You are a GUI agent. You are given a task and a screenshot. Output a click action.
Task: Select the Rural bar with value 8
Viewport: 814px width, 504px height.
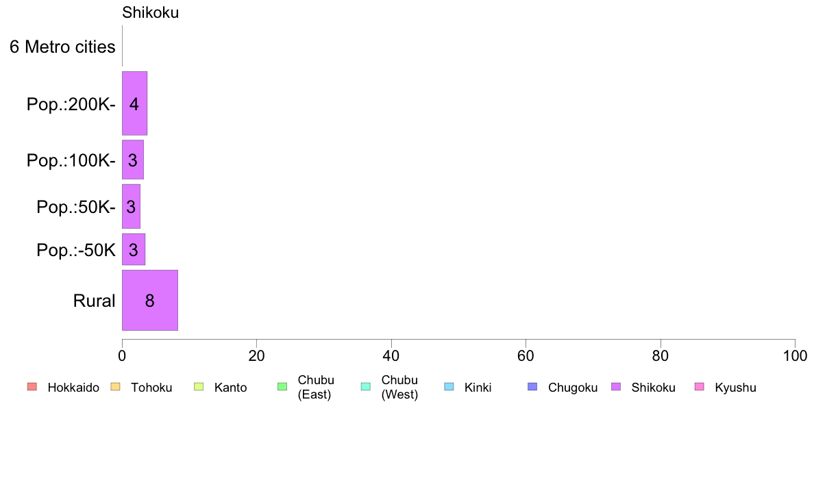click(x=150, y=300)
